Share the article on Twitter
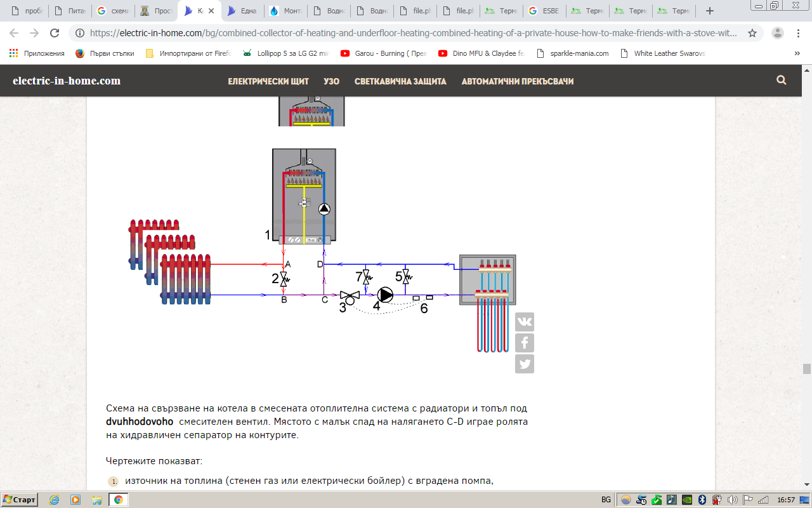The height and width of the screenshot is (508, 812). pyautogui.click(x=525, y=364)
